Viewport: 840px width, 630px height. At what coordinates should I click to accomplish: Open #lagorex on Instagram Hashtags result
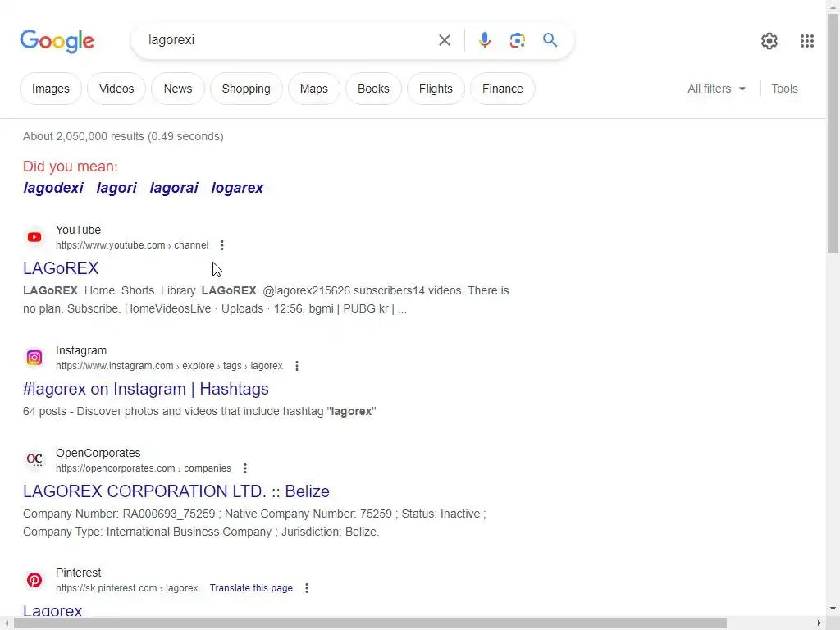coord(146,389)
